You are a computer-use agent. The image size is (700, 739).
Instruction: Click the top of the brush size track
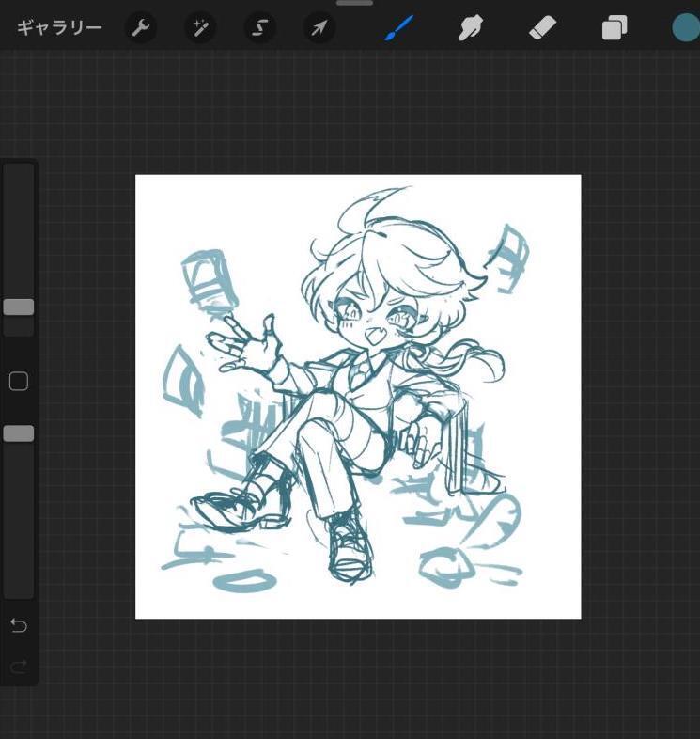point(19,174)
